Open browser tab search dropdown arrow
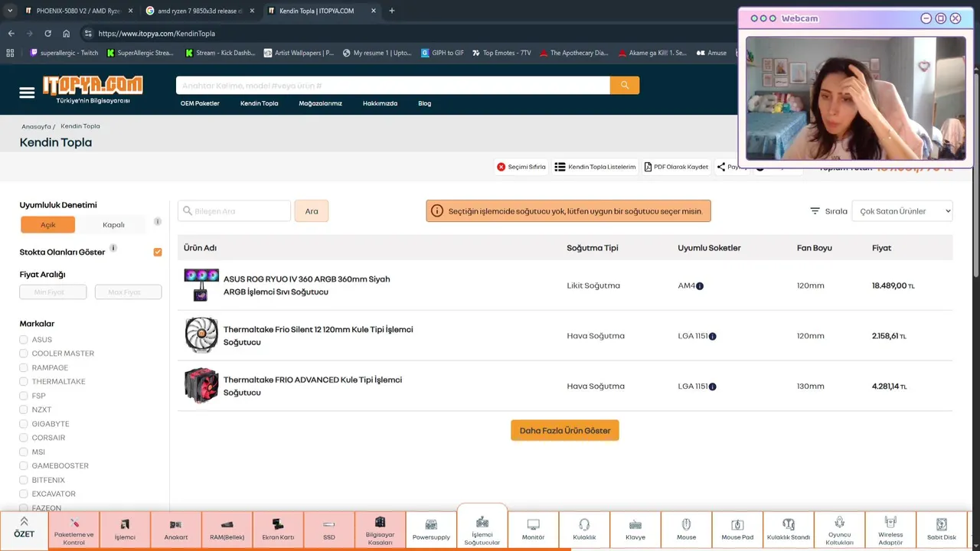 [10, 11]
